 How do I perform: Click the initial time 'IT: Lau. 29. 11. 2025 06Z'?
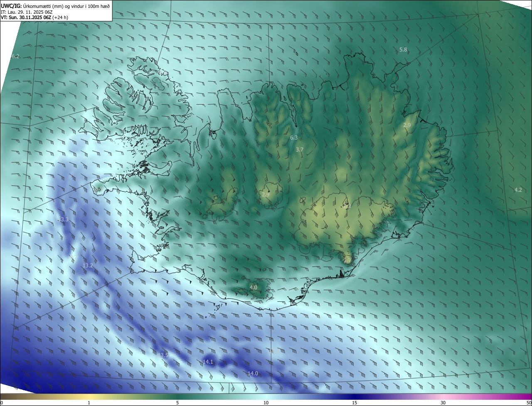[27, 12]
